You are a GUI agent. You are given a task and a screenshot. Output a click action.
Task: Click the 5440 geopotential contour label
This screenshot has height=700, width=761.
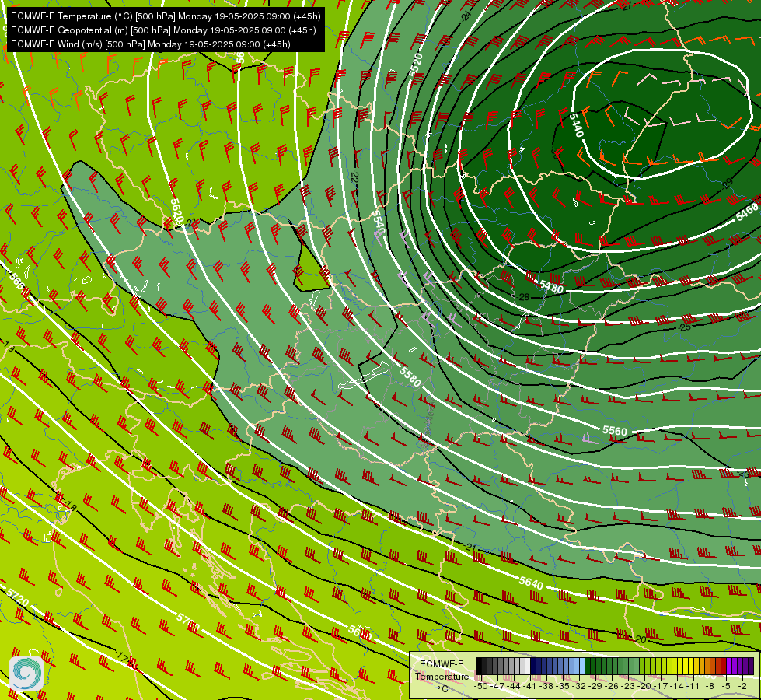point(576,125)
